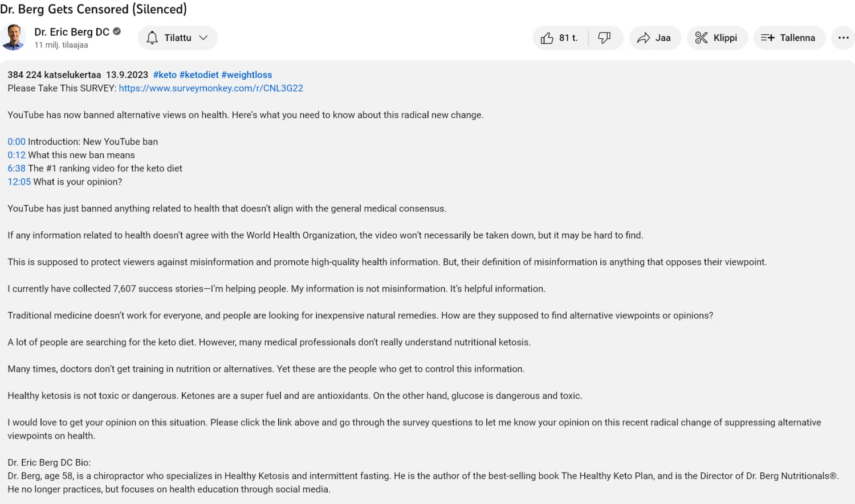Expand the Tilattu subscription dropdown chevron

click(x=203, y=38)
